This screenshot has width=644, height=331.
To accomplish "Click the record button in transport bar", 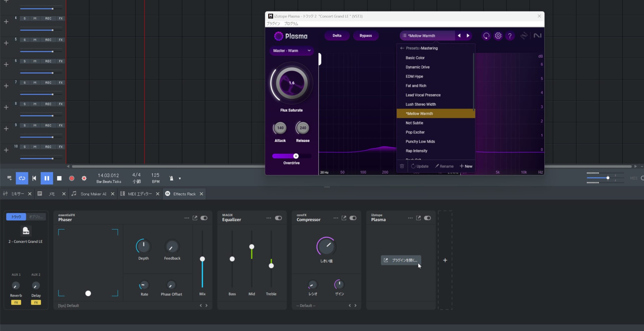I will tap(72, 178).
